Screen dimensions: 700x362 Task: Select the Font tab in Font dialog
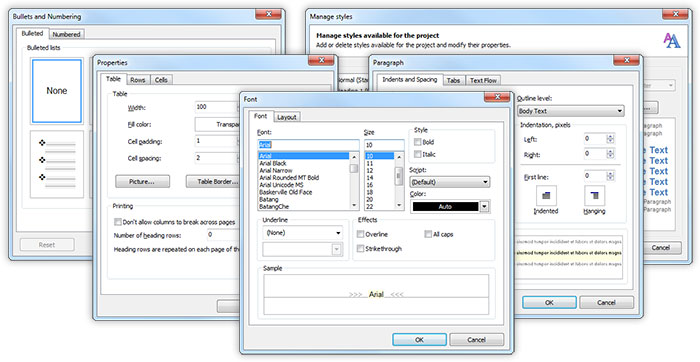coord(261,116)
